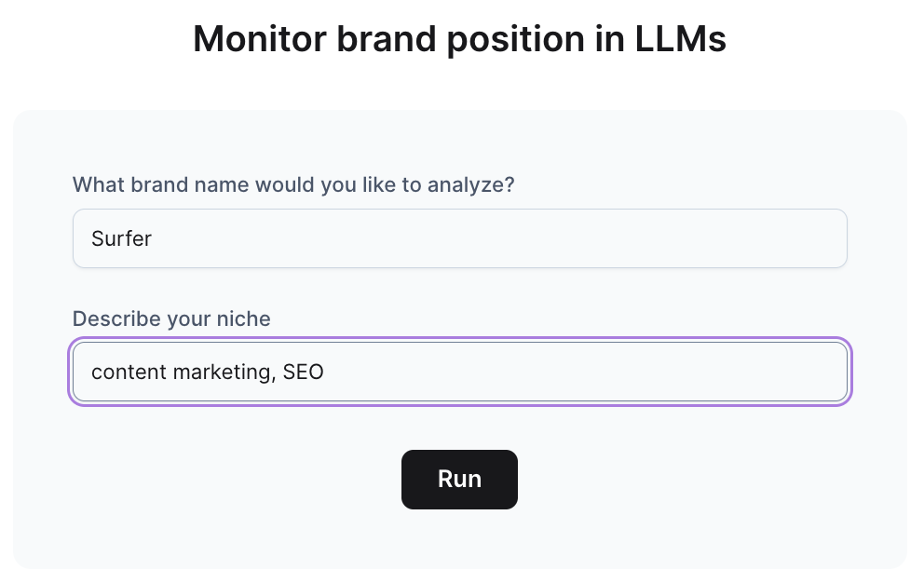Click the word niche in the label
This screenshot has width=924, height=583.
243,319
